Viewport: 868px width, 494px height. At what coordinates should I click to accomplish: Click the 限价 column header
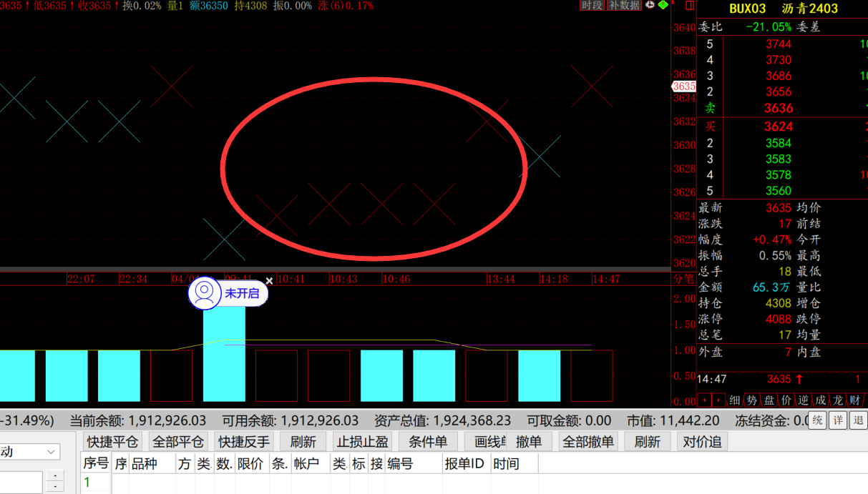click(x=250, y=464)
